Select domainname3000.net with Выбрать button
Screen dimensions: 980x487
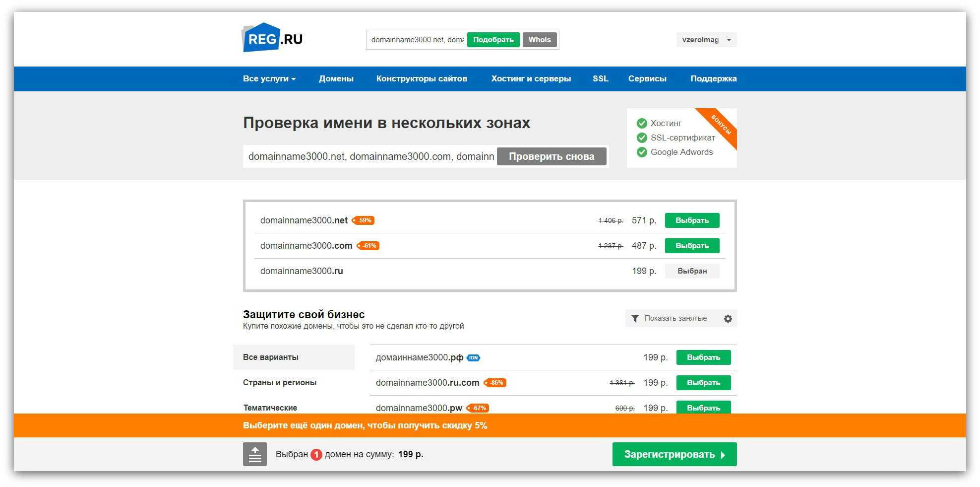tap(692, 220)
